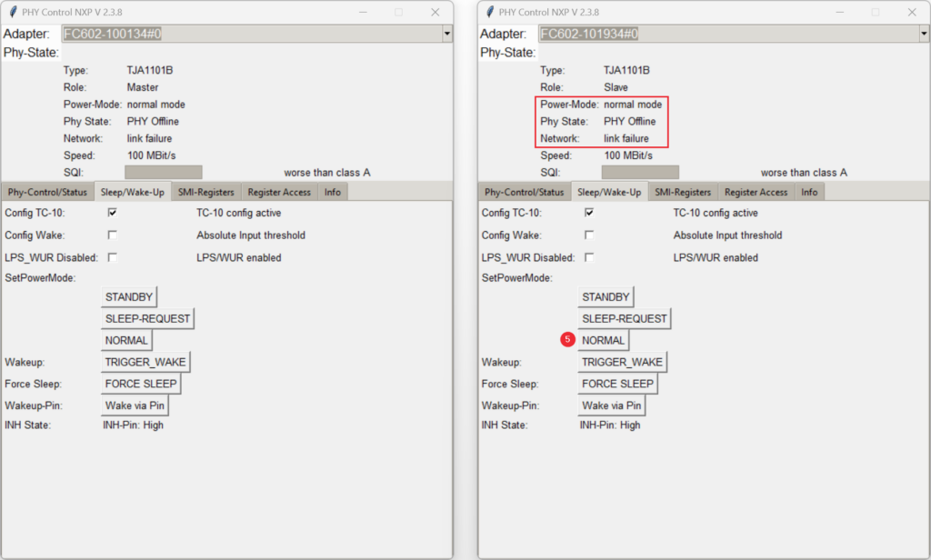Toggle Config Wake checkbox in right window
This screenshot has width=931, height=560.
[x=589, y=235]
